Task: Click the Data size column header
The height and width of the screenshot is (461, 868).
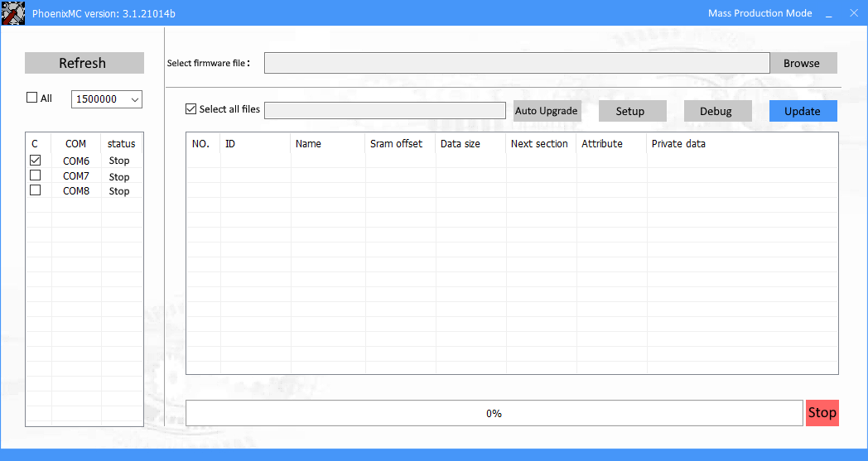Action: click(461, 144)
